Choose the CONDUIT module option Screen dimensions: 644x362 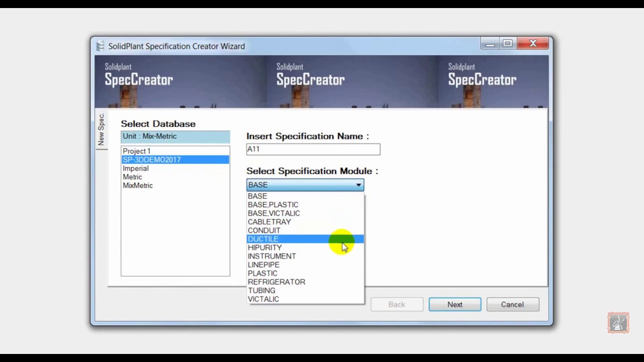305,230
